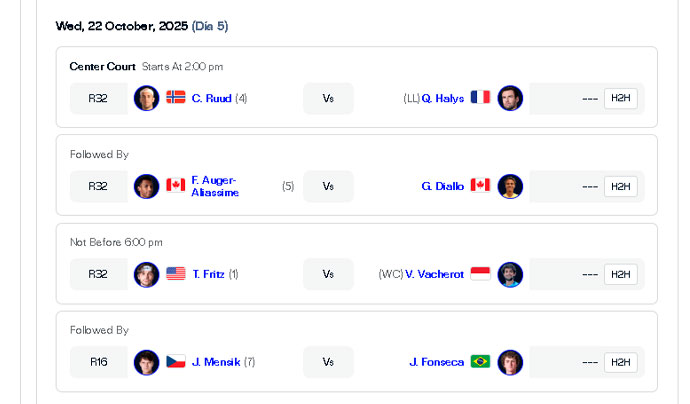
Task: Click the USA flag beside Fritz
Action: coord(176,274)
